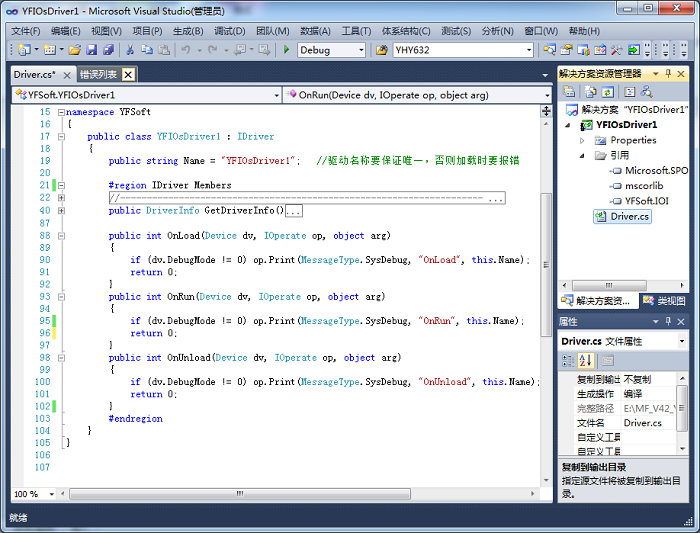The image size is (700, 533).
Task: Toggle auto-hide pin of Properties panel
Action: (668, 321)
